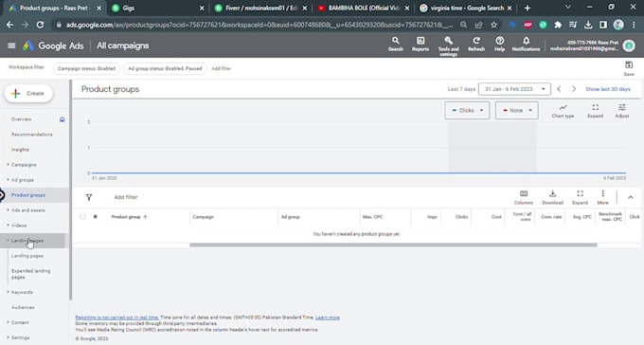Open the Clicks metric dropdown
This screenshot has height=345, width=644.
(467, 111)
